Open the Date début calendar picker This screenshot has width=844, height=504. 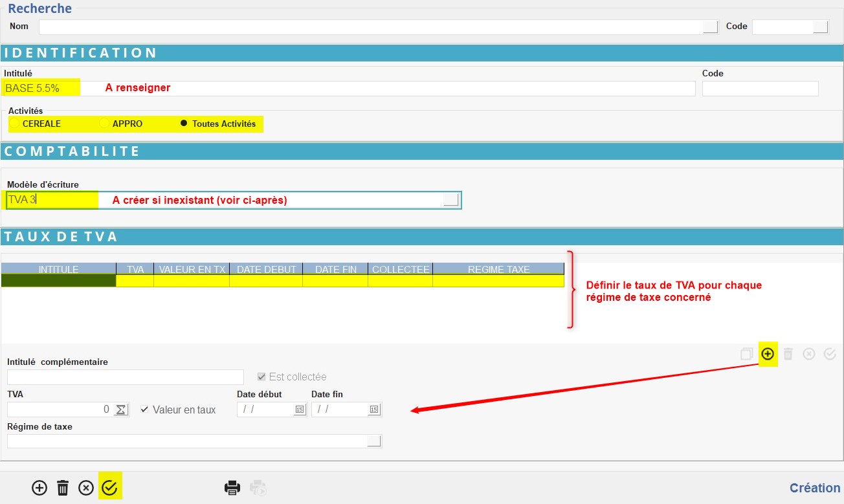(x=299, y=410)
